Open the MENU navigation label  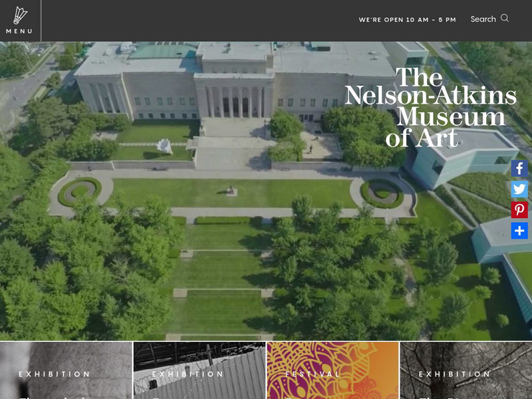19,31
